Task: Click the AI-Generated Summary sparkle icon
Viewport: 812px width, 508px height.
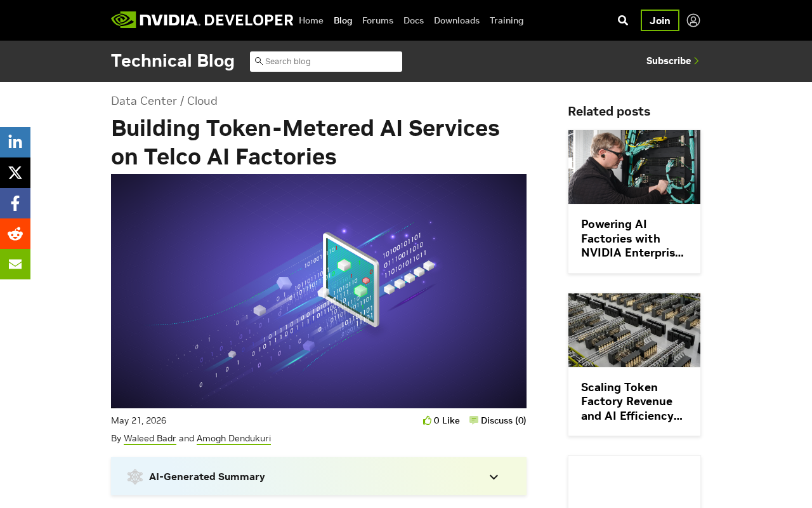Action: 135,477
